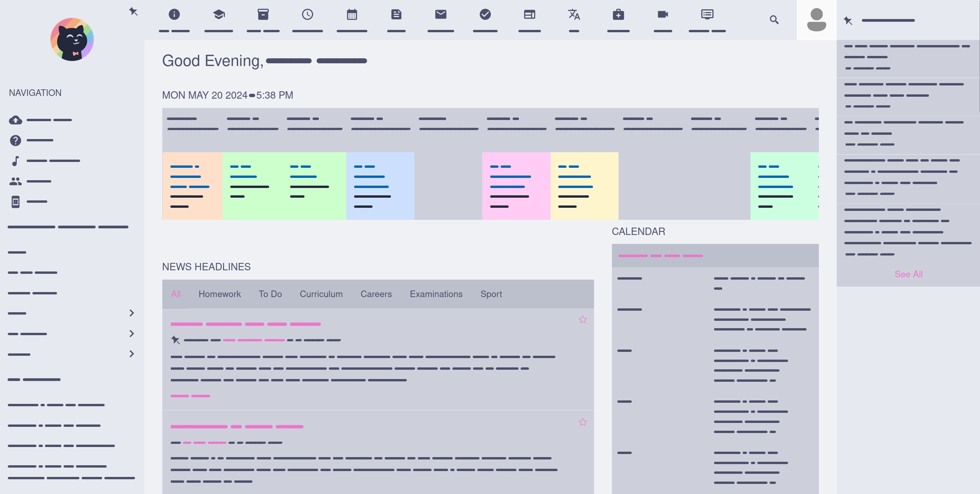980x494 pixels.
Task: Star the first news headline
Action: tap(582, 320)
